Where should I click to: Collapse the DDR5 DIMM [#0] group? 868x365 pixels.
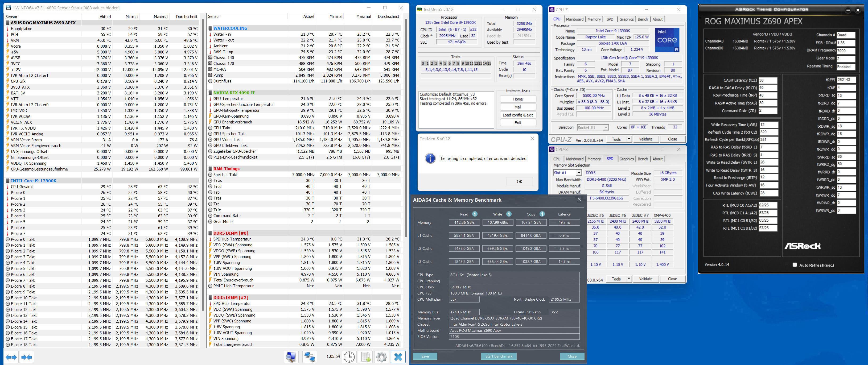(x=210, y=233)
